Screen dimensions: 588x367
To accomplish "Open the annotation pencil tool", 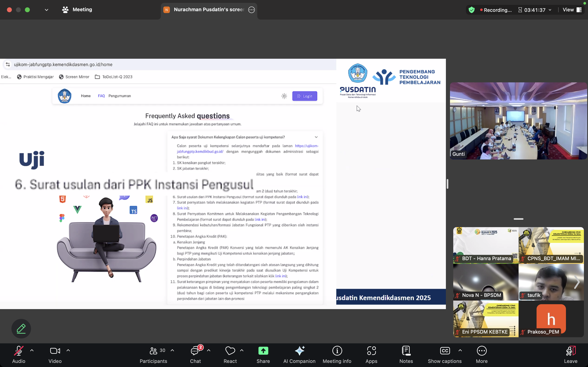I will click(x=21, y=329).
